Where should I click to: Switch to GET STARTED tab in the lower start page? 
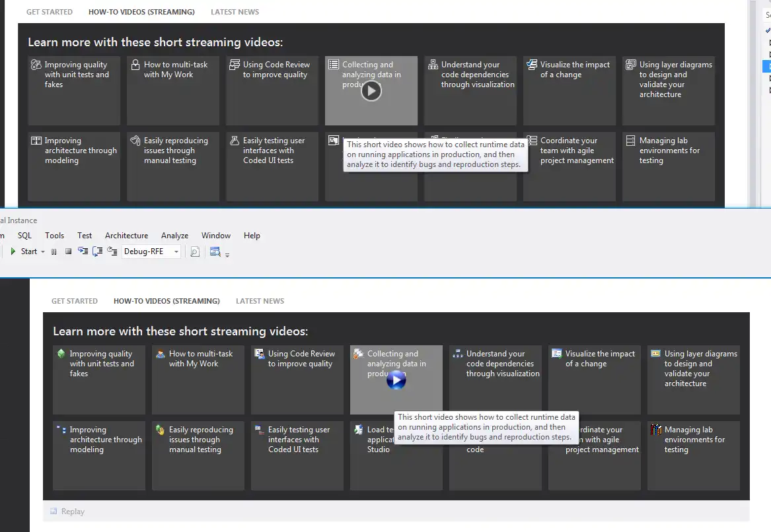click(74, 301)
